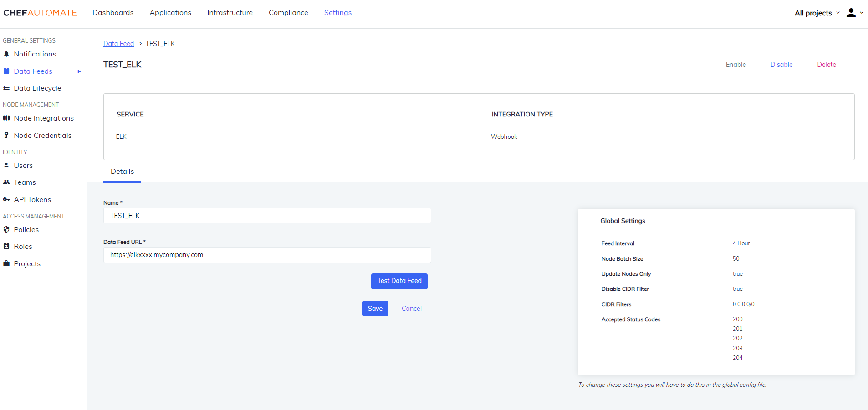The width and height of the screenshot is (868, 410).
Task: Follow the Data Feed breadcrumb link
Action: [118, 43]
